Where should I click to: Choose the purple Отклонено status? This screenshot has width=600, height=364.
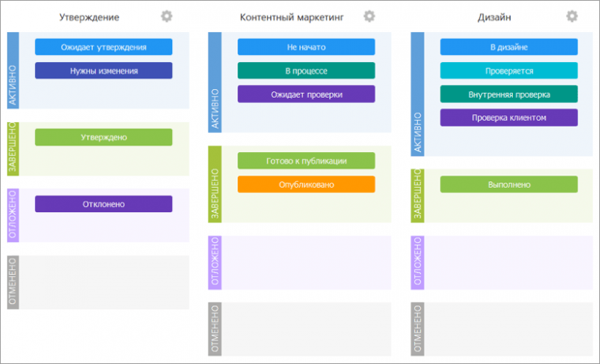(x=103, y=204)
